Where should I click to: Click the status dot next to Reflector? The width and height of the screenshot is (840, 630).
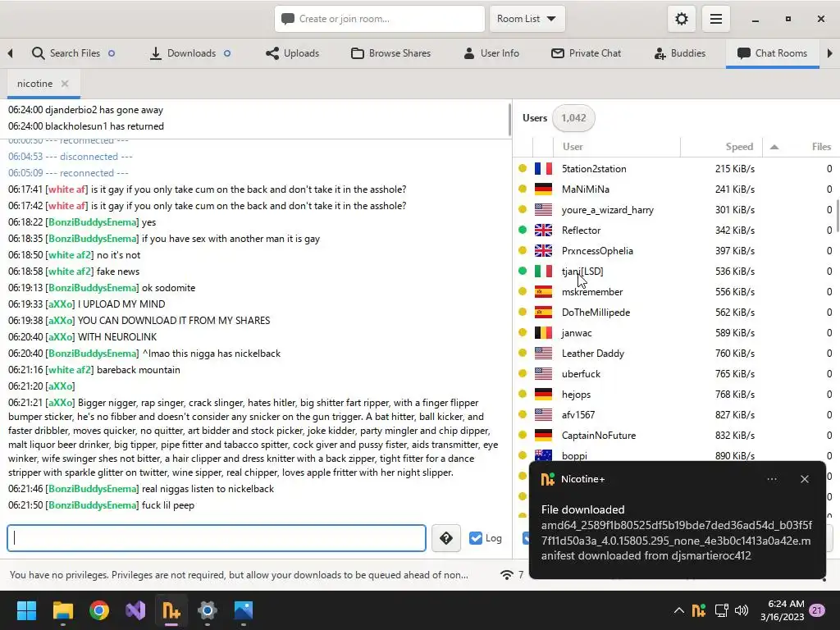click(523, 230)
